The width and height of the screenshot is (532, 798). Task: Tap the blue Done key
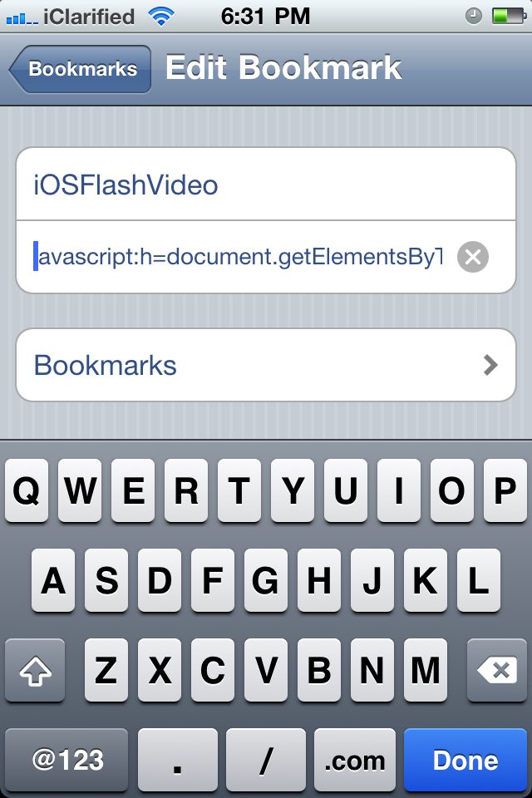pos(465,760)
